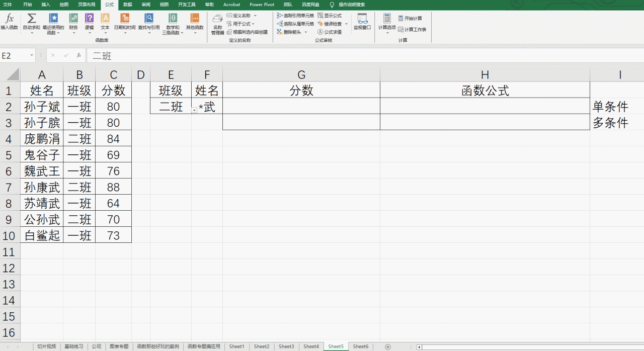Click Calculate Now (开始计算)
Screen dimensions: 644x351
click(410, 18)
